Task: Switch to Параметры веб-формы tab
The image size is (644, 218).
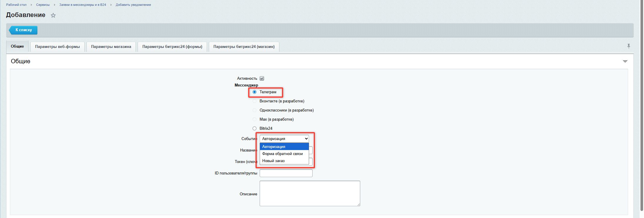Action: (x=57, y=47)
